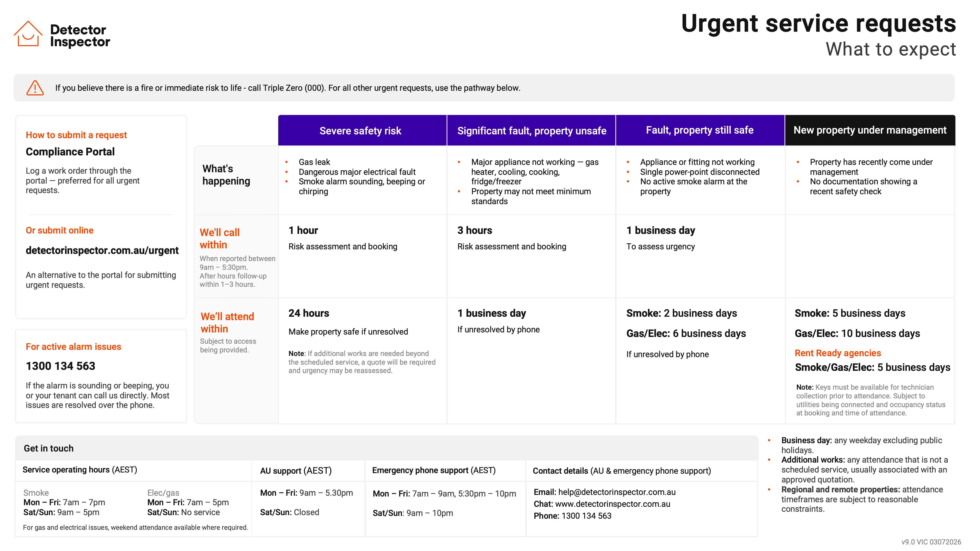Click the 1300 134 563 alarm phone number
Screen dimensions: 980x551
(60, 366)
